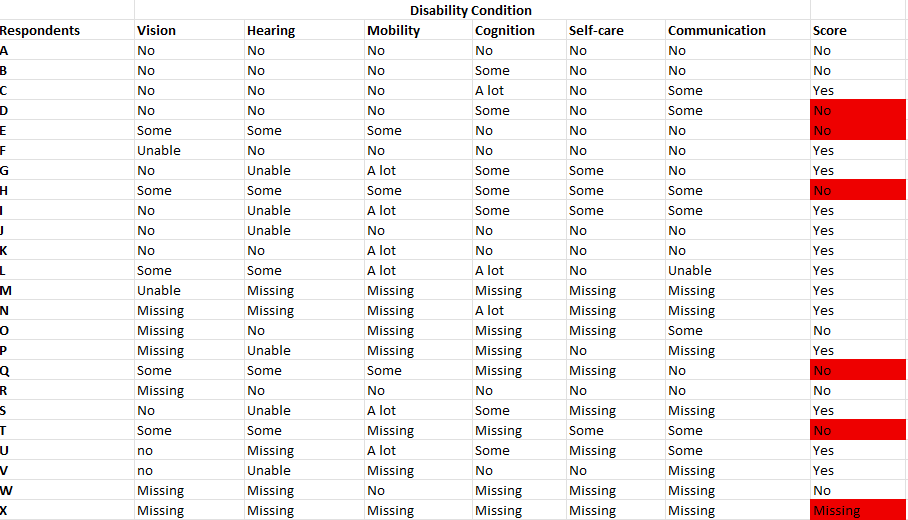Select the Vision column header cell
The image size is (908, 520).
coord(189,30)
